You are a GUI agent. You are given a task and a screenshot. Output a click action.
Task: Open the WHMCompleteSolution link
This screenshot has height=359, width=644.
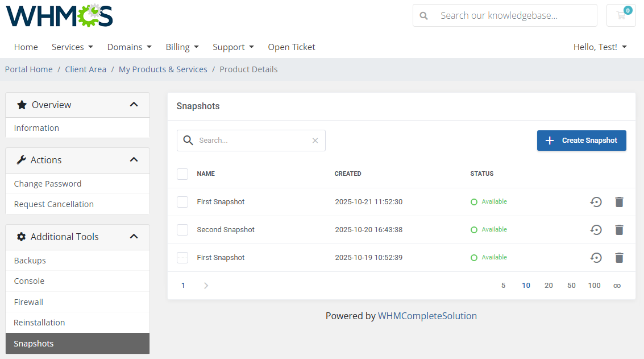[x=427, y=316]
